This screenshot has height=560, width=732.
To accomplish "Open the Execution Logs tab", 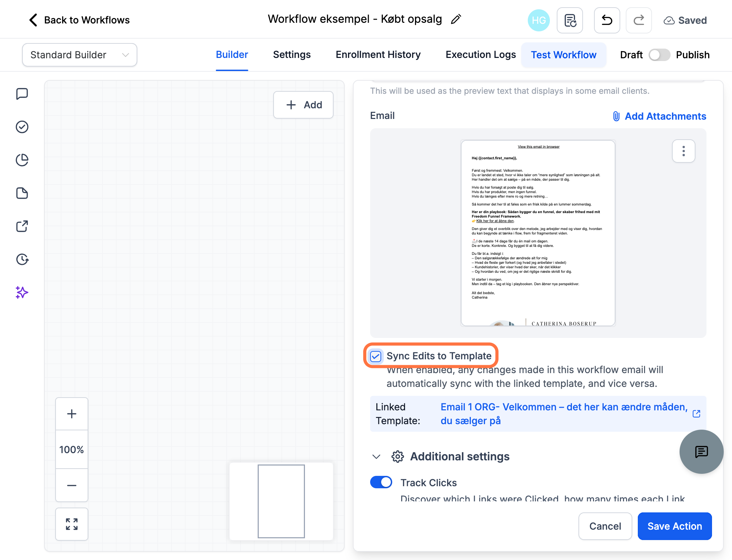I will pos(481,54).
